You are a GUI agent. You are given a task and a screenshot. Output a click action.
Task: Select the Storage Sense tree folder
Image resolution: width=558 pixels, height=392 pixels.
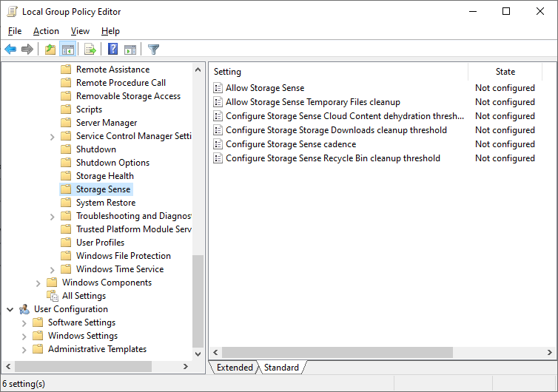point(103,189)
